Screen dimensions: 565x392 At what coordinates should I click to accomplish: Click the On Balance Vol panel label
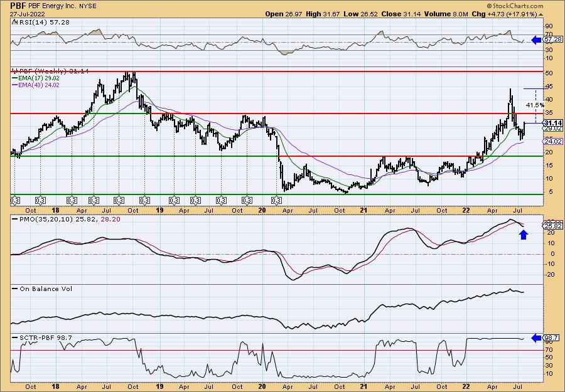point(42,289)
